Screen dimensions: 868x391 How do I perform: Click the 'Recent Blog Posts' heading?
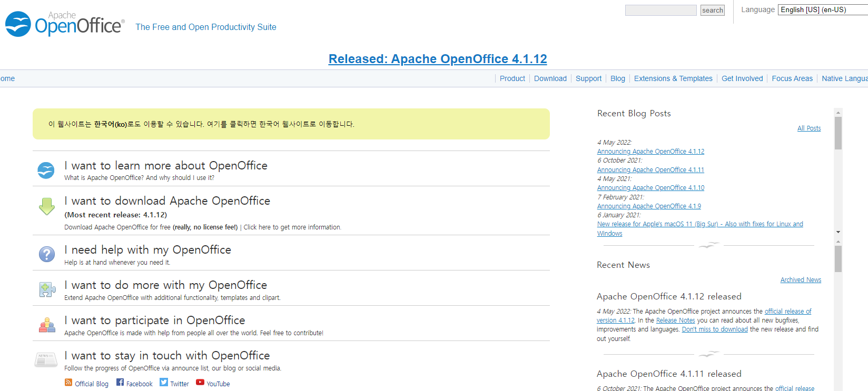(634, 114)
